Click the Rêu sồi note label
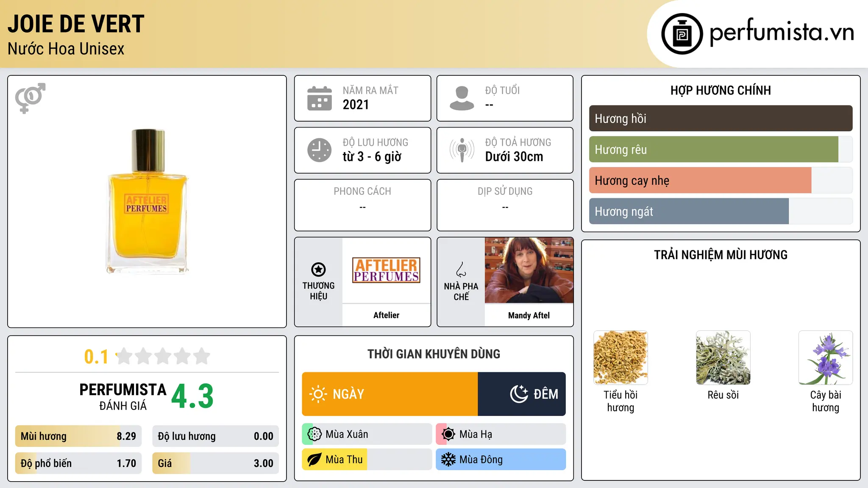Image resolution: width=868 pixels, height=488 pixels. (x=723, y=395)
